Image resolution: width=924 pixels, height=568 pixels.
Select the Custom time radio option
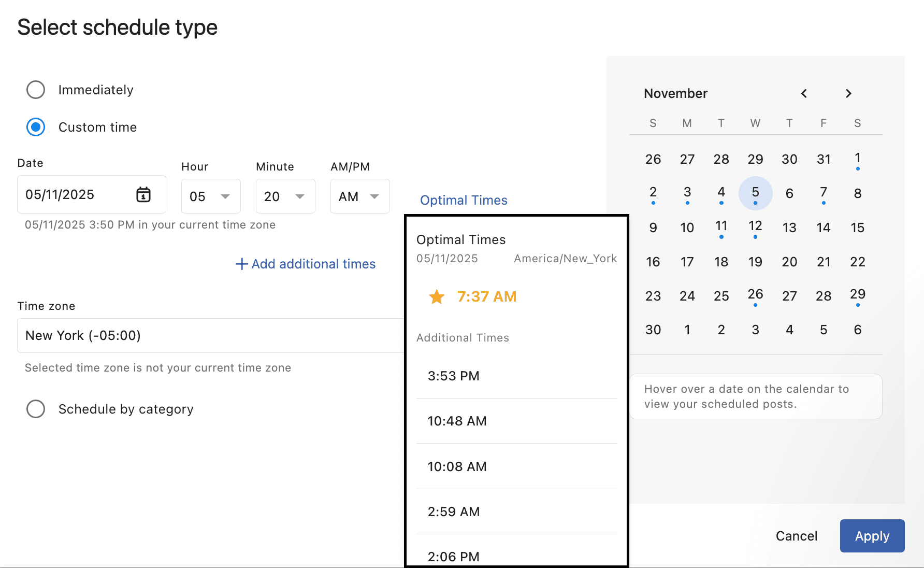click(36, 127)
